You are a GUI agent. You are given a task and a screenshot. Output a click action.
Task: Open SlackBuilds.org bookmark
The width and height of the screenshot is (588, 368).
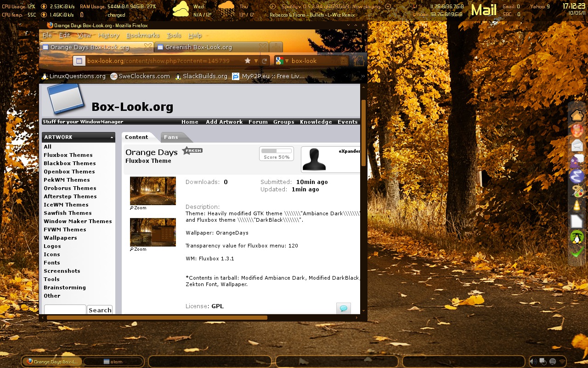pyautogui.click(x=201, y=76)
